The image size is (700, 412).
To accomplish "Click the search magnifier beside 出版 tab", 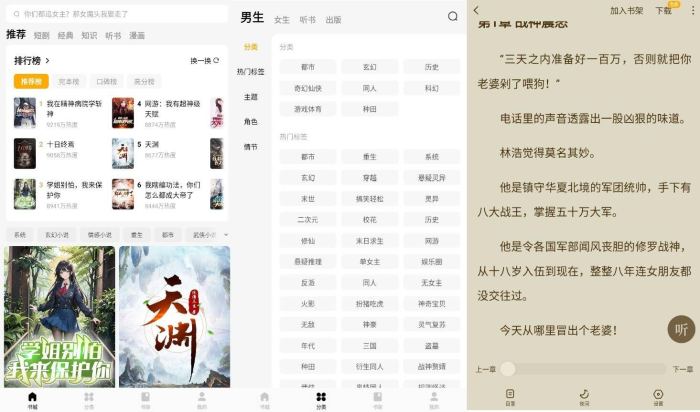I will [x=453, y=17].
